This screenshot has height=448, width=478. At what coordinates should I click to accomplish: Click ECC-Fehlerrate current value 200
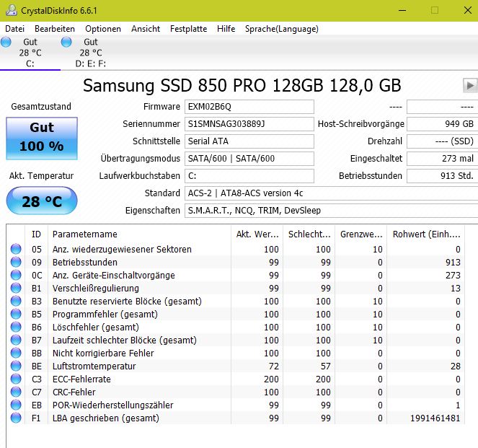coord(271,379)
